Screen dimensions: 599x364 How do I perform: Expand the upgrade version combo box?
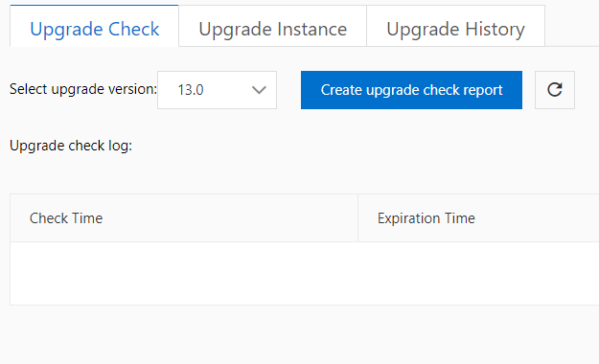(217, 90)
